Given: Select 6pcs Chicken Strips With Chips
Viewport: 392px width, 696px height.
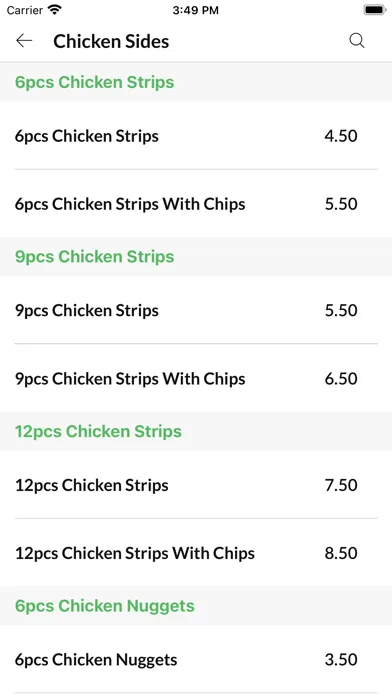Looking at the screenshot, I should click(196, 204).
